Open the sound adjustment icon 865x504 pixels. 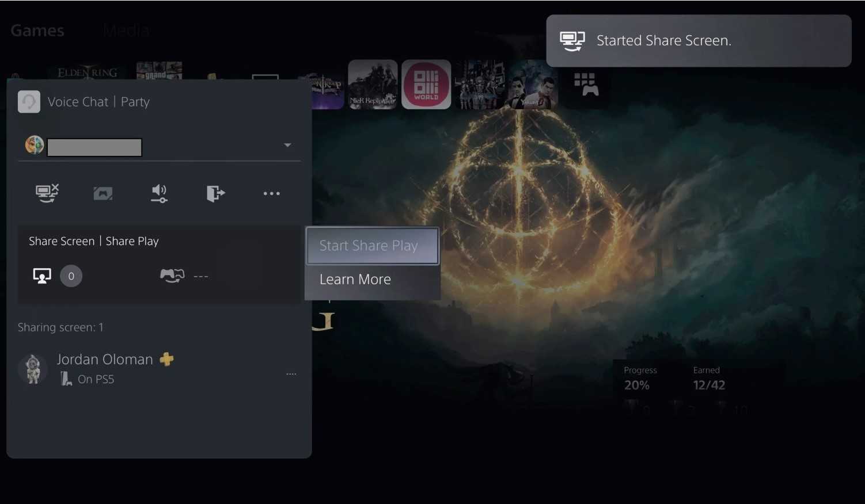point(159,193)
